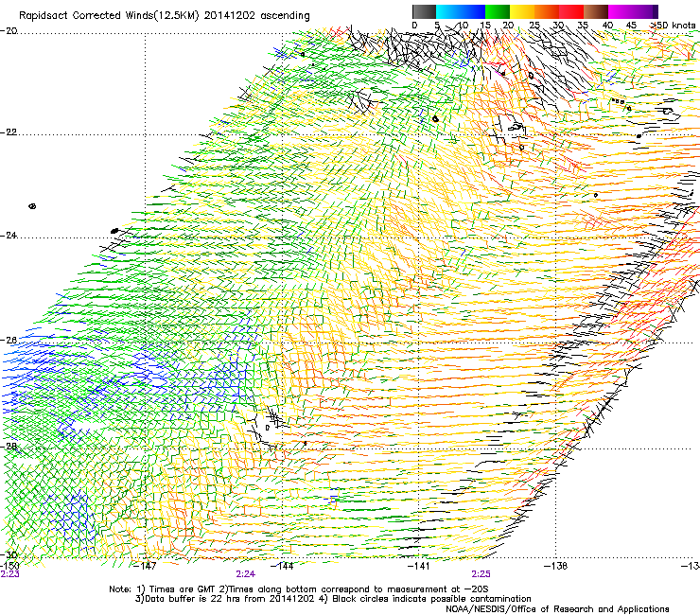
Task: Click the title 'Rapidscat Corrected Winds(12.5KM)'
Action: (109, 16)
